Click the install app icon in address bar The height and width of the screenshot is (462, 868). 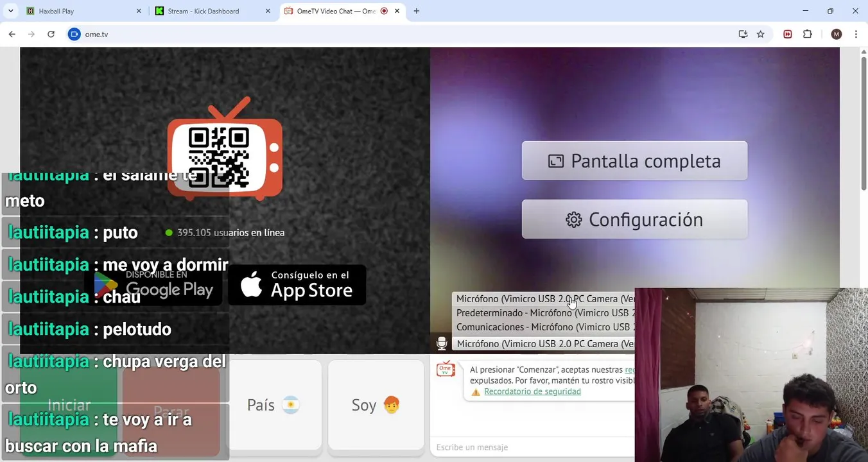[x=743, y=34]
